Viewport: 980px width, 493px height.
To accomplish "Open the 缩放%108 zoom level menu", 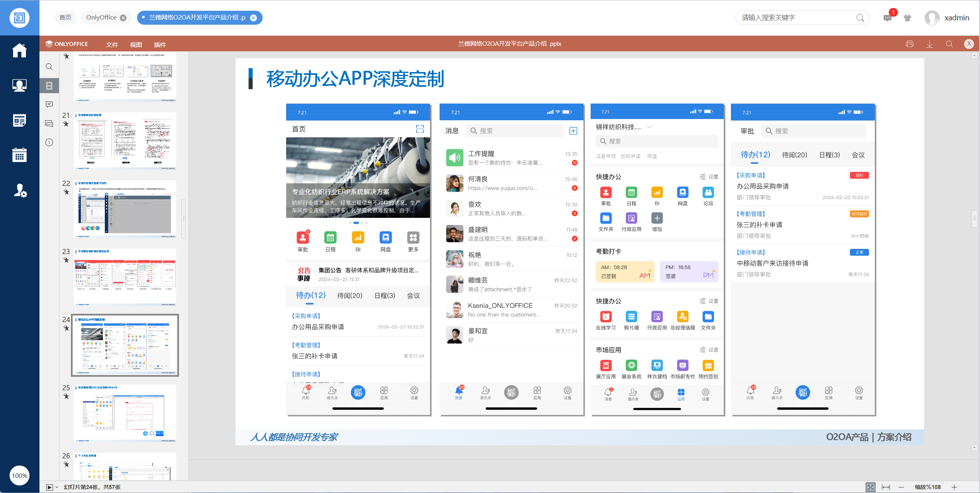I will coord(927,487).
